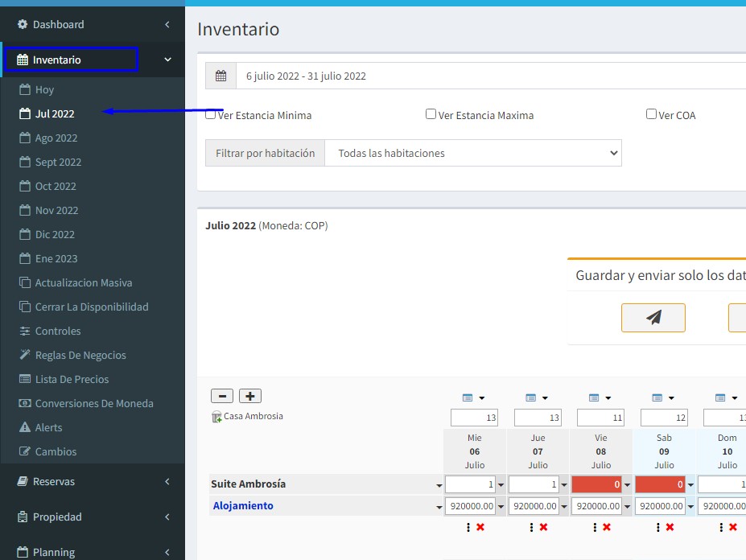Open the Lista De Precios link
This screenshot has width=746, height=560.
point(72,379)
